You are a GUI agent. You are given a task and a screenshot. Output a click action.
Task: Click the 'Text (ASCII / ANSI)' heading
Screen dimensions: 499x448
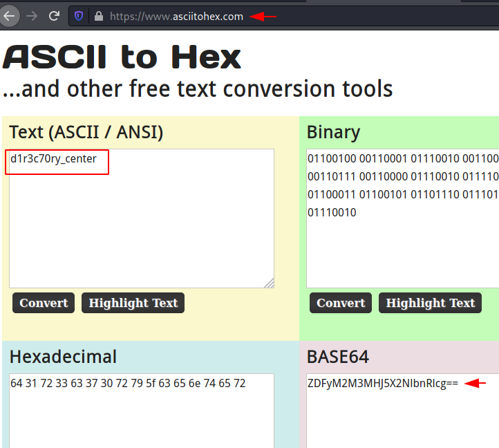click(x=86, y=132)
